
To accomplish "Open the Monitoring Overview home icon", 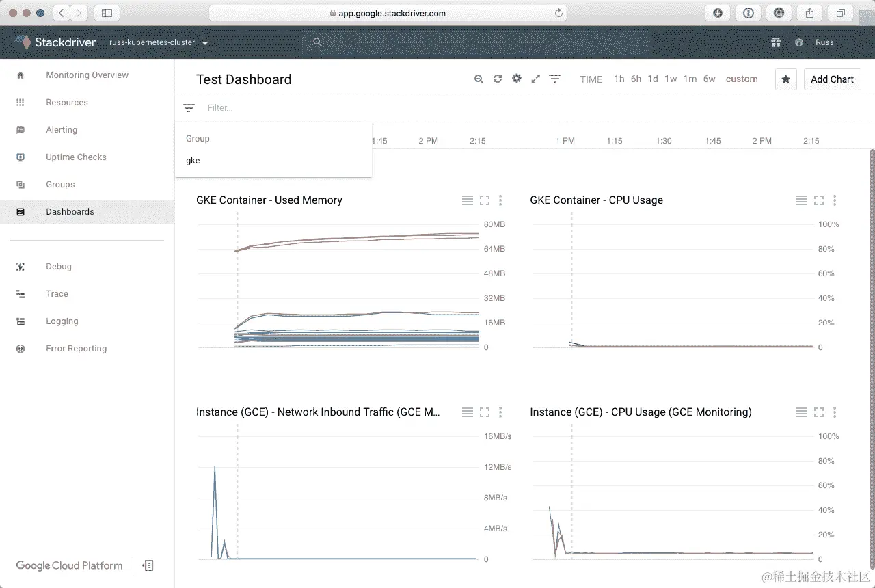I will click(21, 75).
